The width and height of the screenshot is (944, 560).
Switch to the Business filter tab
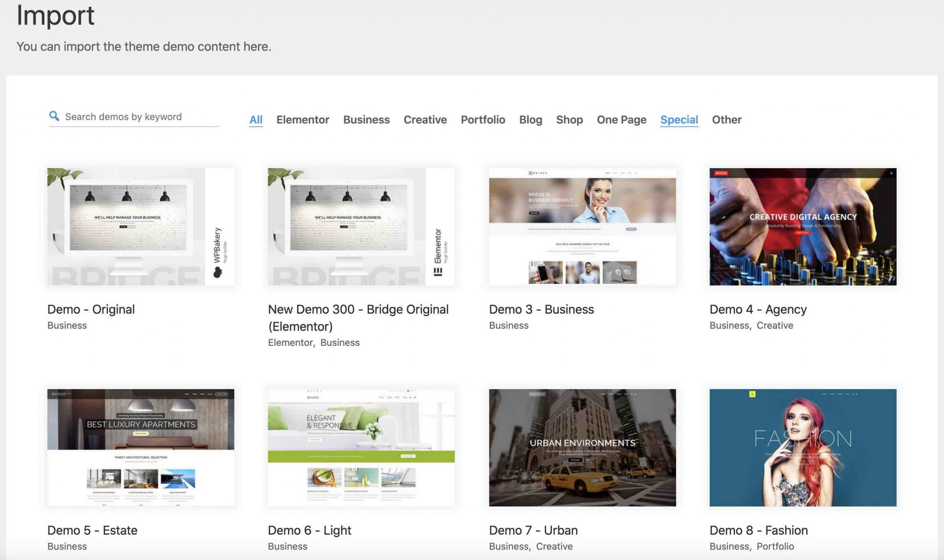coord(366,120)
